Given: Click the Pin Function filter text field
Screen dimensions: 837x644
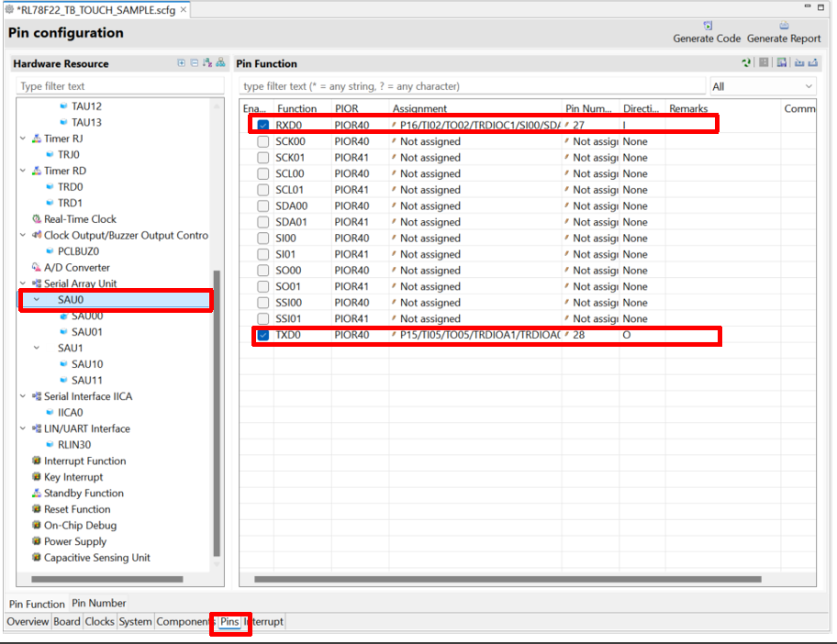Looking at the screenshot, I should click(471, 86).
